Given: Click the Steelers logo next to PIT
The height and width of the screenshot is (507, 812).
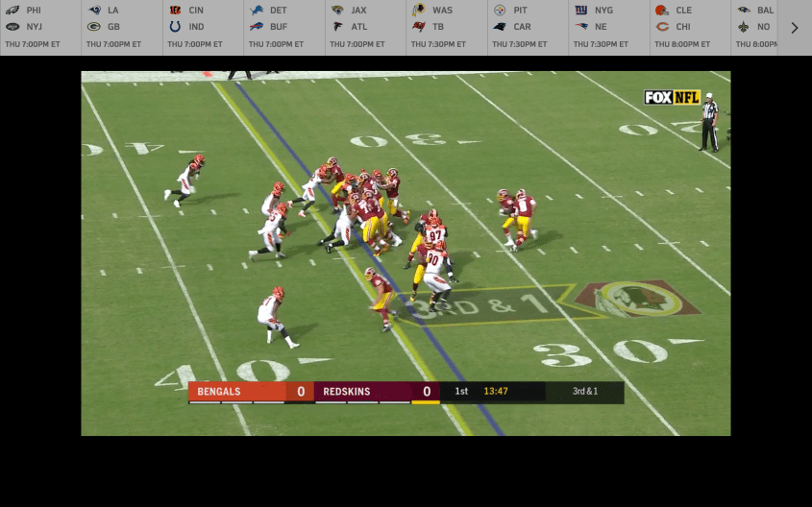Looking at the screenshot, I should pos(500,11).
